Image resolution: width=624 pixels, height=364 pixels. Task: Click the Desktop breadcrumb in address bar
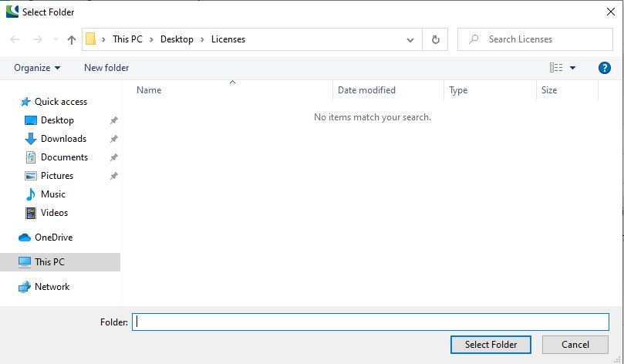[177, 39]
